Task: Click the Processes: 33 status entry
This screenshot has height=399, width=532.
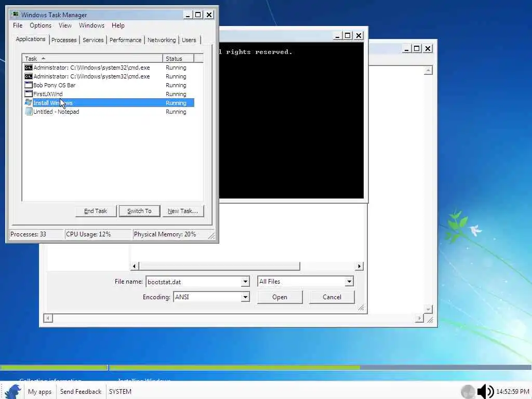Action: [x=37, y=234]
